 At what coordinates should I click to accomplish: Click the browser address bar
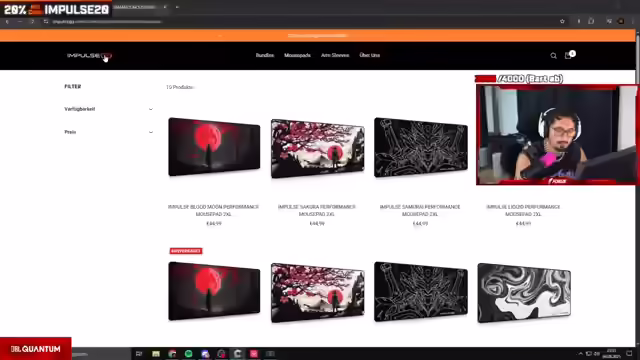(302, 21)
